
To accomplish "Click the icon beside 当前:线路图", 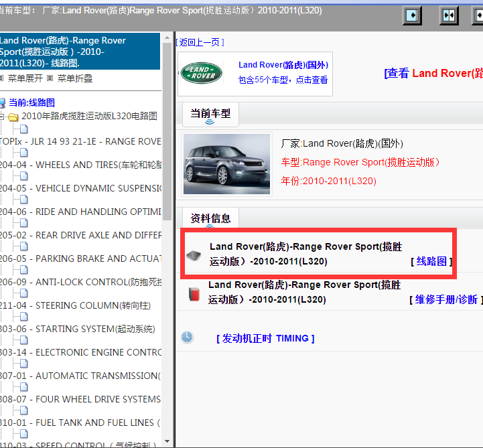I will pos(3,103).
